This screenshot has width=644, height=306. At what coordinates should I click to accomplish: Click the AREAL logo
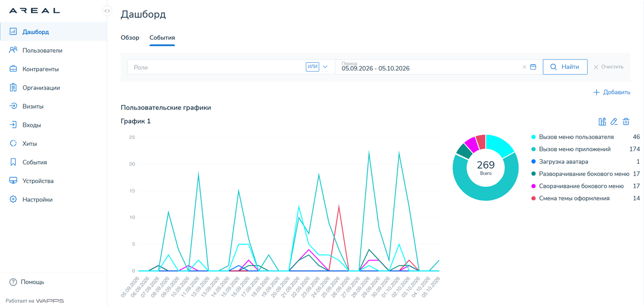click(x=34, y=11)
